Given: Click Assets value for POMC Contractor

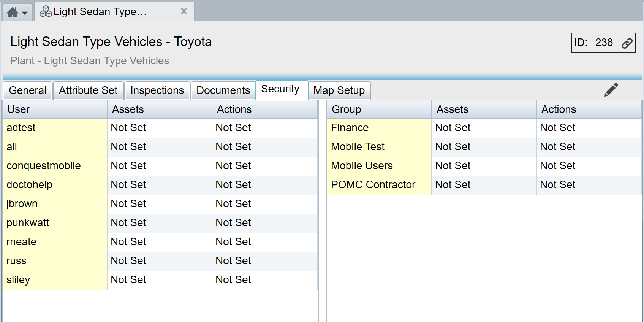Looking at the screenshot, I should pos(484,185).
